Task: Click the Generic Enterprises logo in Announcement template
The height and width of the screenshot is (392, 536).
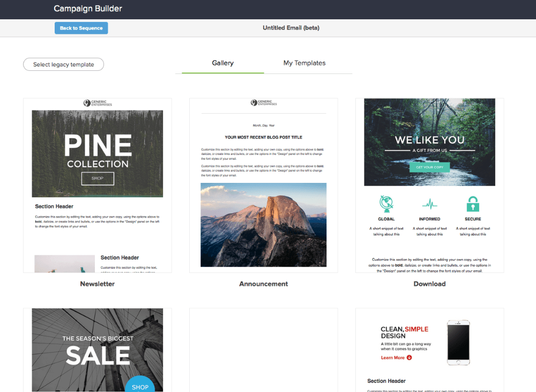Action: [x=264, y=102]
